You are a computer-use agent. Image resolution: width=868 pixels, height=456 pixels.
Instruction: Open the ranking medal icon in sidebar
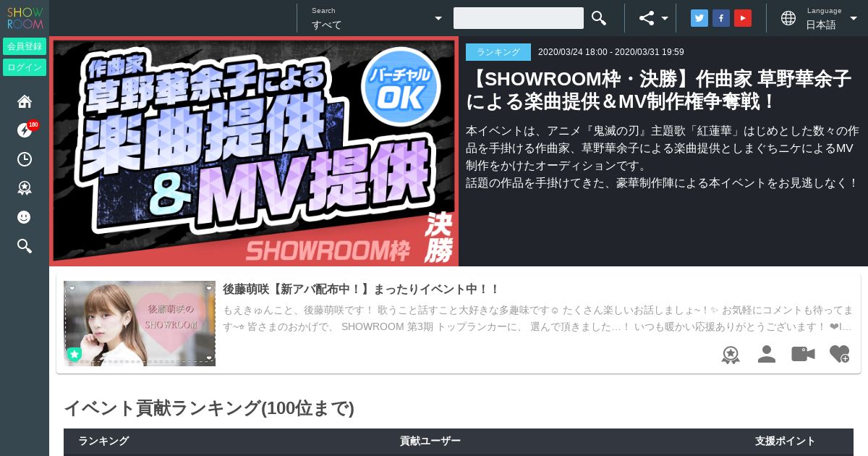25,188
